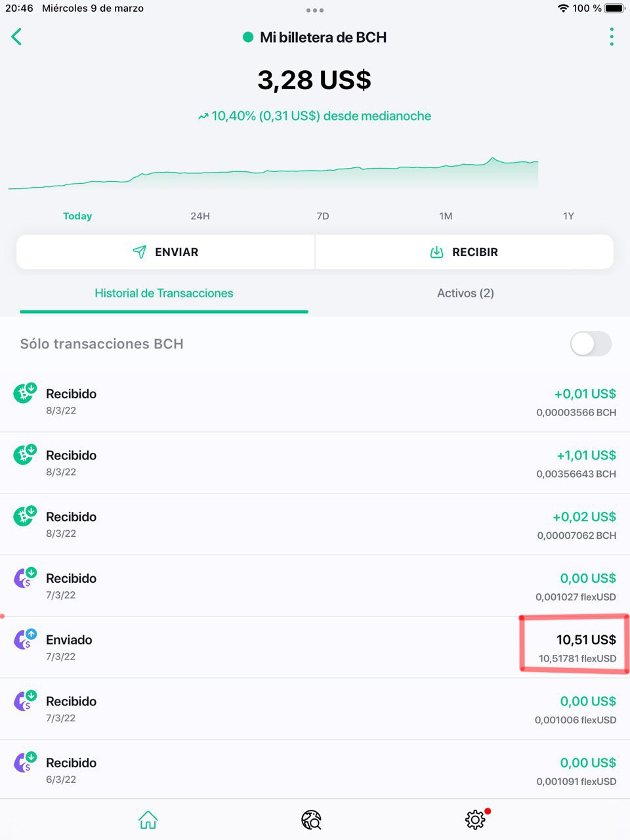This screenshot has height=840, width=630.
Task: Select the 1Y chart range
Action: [568, 216]
